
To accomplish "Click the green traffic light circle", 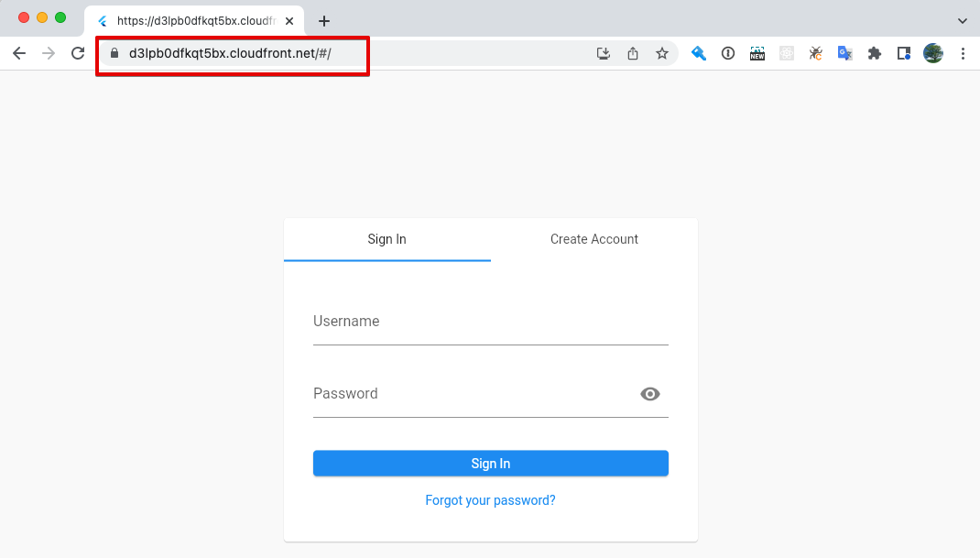I will pyautogui.click(x=60, y=16).
